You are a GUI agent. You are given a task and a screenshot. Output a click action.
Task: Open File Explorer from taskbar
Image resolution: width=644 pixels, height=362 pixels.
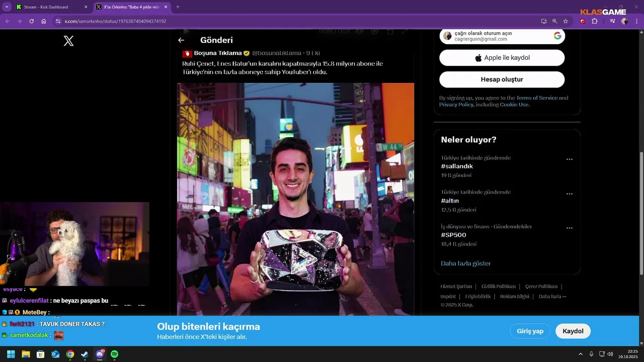pyautogui.click(x=26, y=354)
